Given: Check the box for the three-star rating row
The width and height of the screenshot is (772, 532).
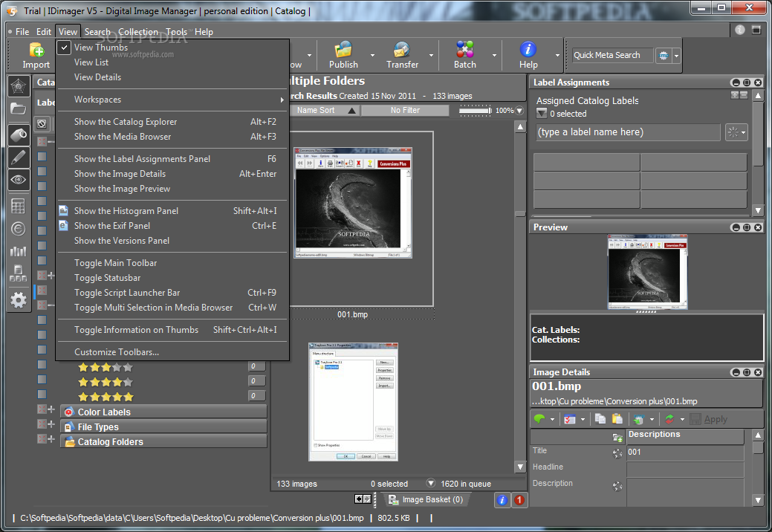Looking at the screenshot, I should pos(42,365).
